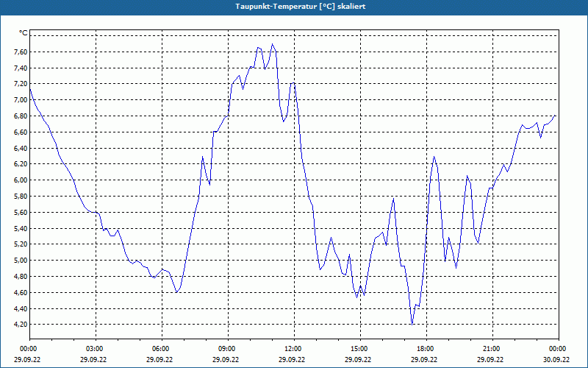Click the 5,00 y-axis label
The width and height of the screenshot is (588, 368).
pos(21,261)
